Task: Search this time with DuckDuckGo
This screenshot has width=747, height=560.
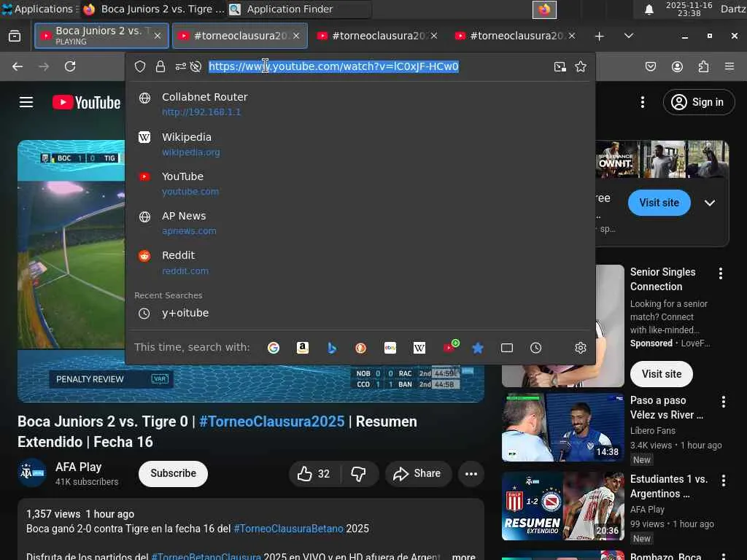Action: point(360,348)
